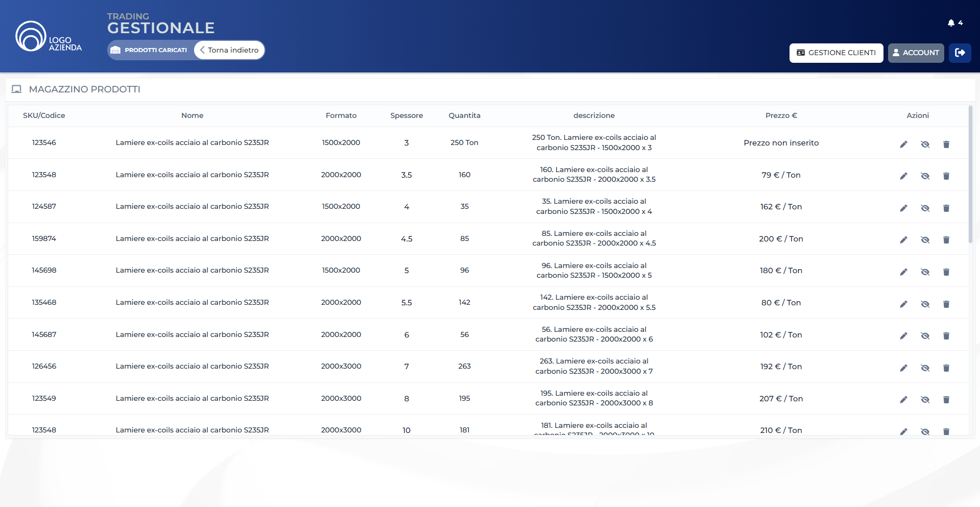Edit product with SKU 123546

point(903,144)
